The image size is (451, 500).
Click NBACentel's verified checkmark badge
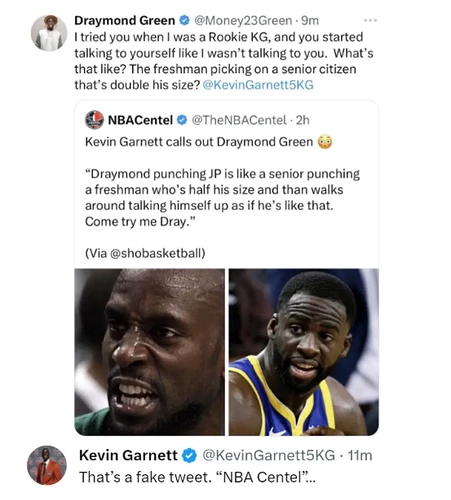click(x=182, y=120)
